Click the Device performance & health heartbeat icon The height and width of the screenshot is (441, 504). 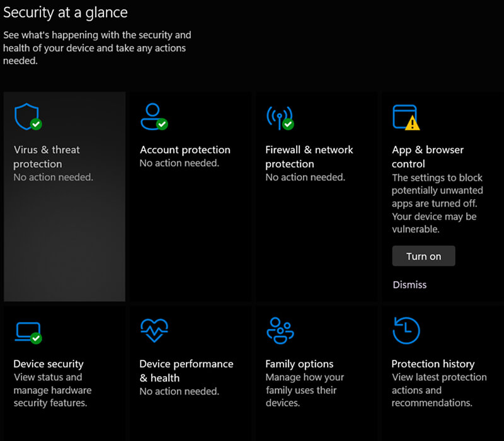(x=154, y=330)
